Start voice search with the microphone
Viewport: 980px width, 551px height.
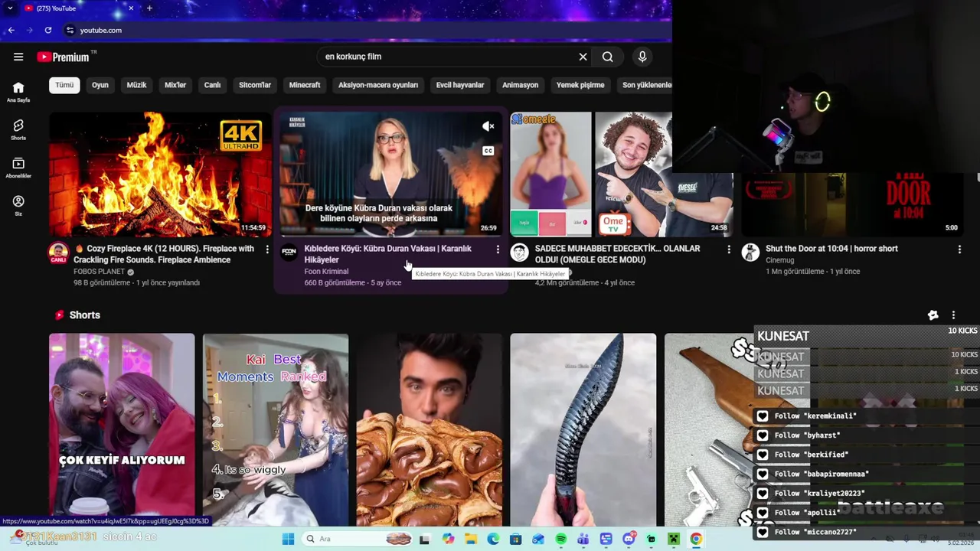click(x=642, y=57)
